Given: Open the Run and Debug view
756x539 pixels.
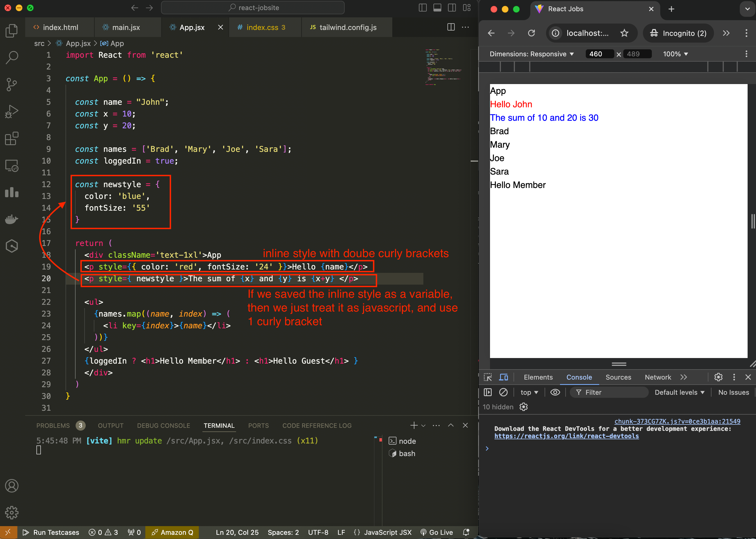Looking at the screenshot, I should 11,111.
